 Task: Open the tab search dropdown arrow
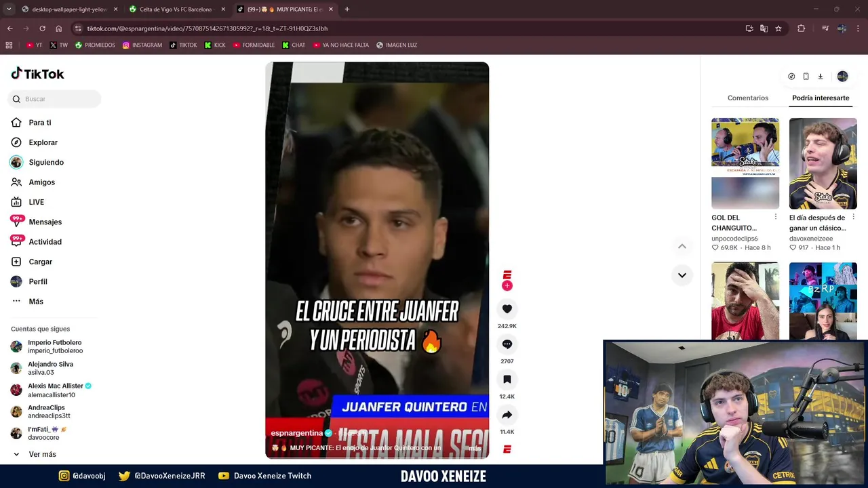[9, 9]
